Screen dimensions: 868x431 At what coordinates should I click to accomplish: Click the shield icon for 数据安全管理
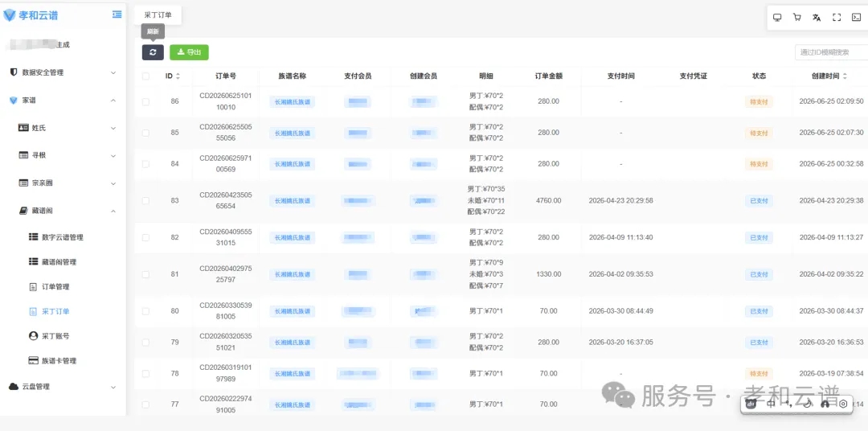(x=14, y=72)
